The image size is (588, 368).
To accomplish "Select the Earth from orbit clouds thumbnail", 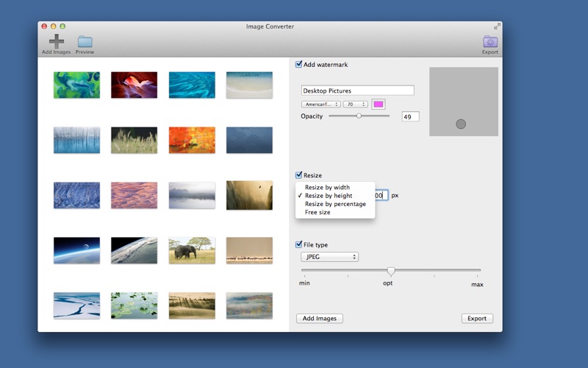I will click(x=135, y=250).
